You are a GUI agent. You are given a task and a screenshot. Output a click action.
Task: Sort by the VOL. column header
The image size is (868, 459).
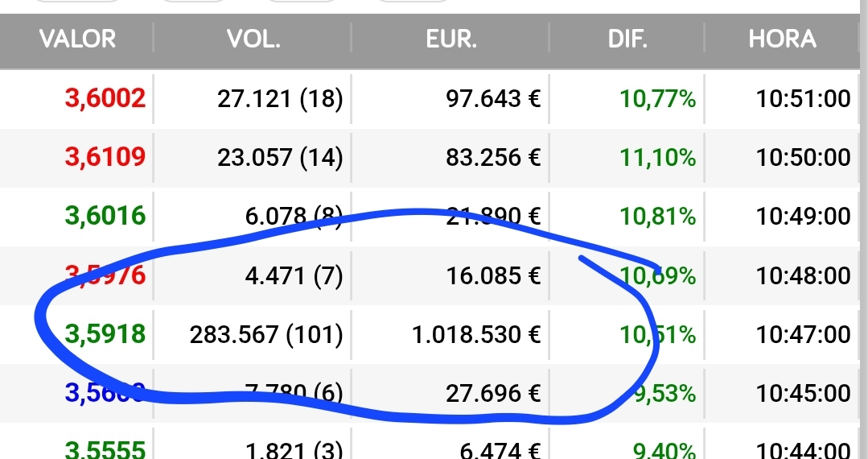point(253,39)
